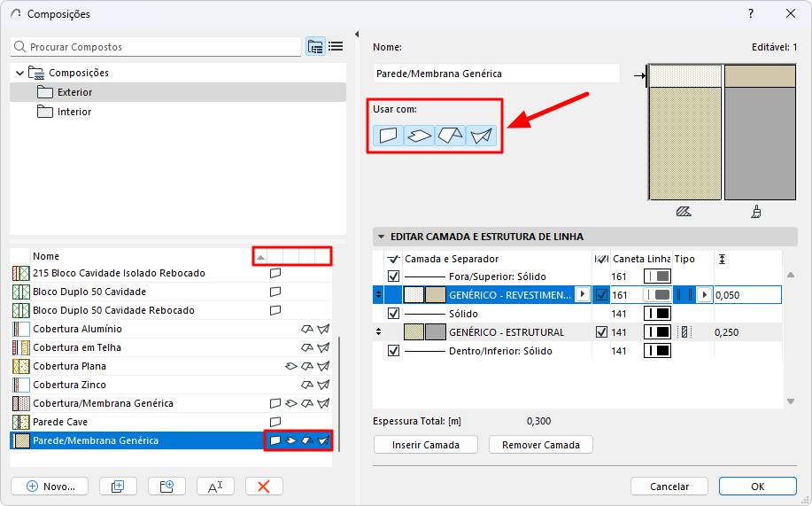Click the Cobertura em Telha composite icon
The width and height of the screenshot is (812, 506).
20,347
